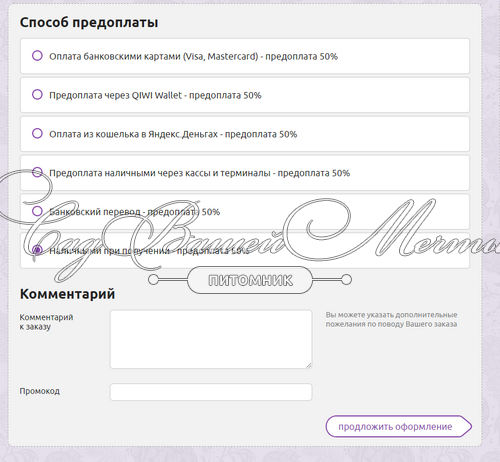
Task: Click the 'Способ предоплаты' section heading
Action: point(89,23)
